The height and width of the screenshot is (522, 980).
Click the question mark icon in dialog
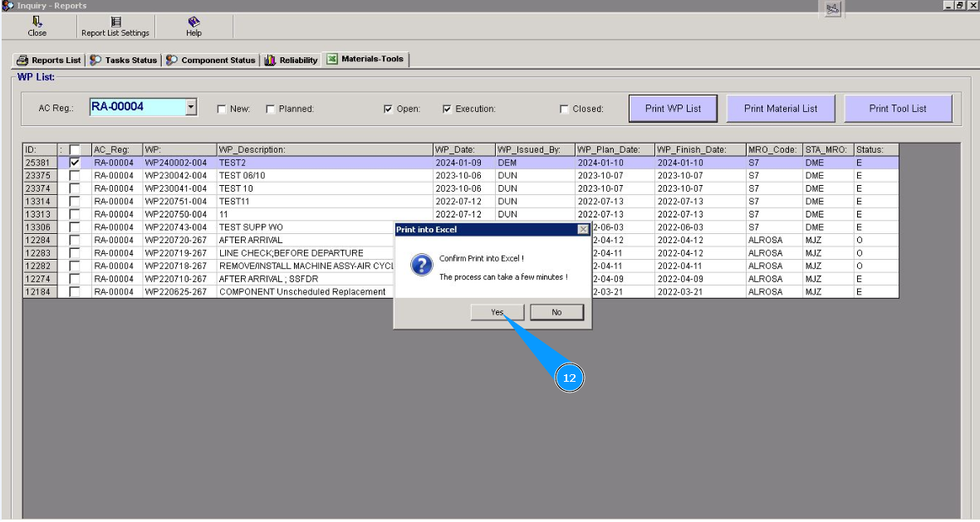point(421,266)
